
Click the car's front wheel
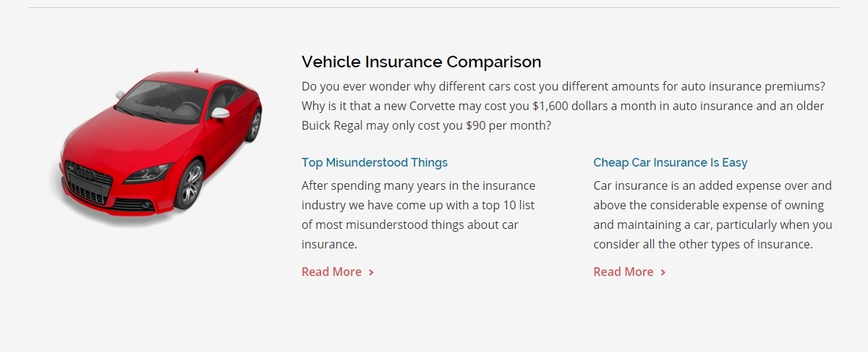[190, 185]
